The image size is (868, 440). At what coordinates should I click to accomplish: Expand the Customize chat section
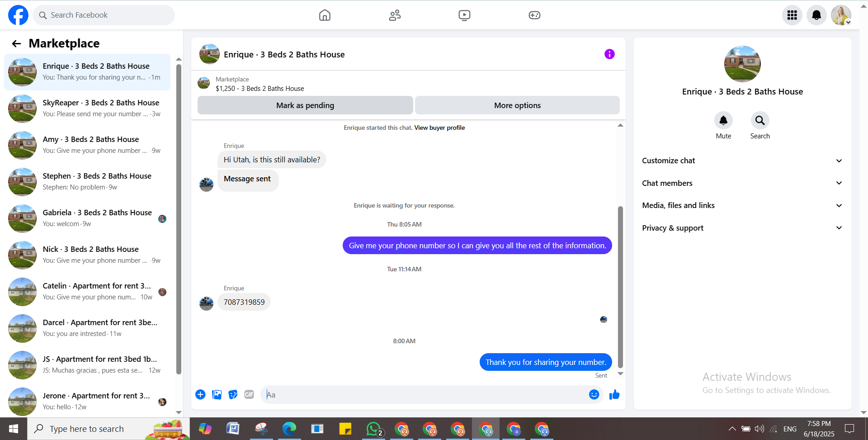(742, 161)
